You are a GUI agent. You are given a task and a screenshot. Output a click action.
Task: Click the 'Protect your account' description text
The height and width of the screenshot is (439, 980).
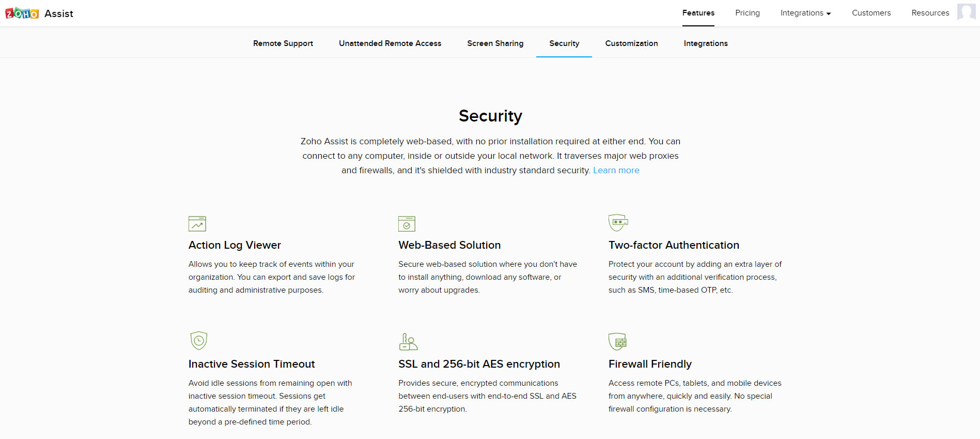coord(695,277)
